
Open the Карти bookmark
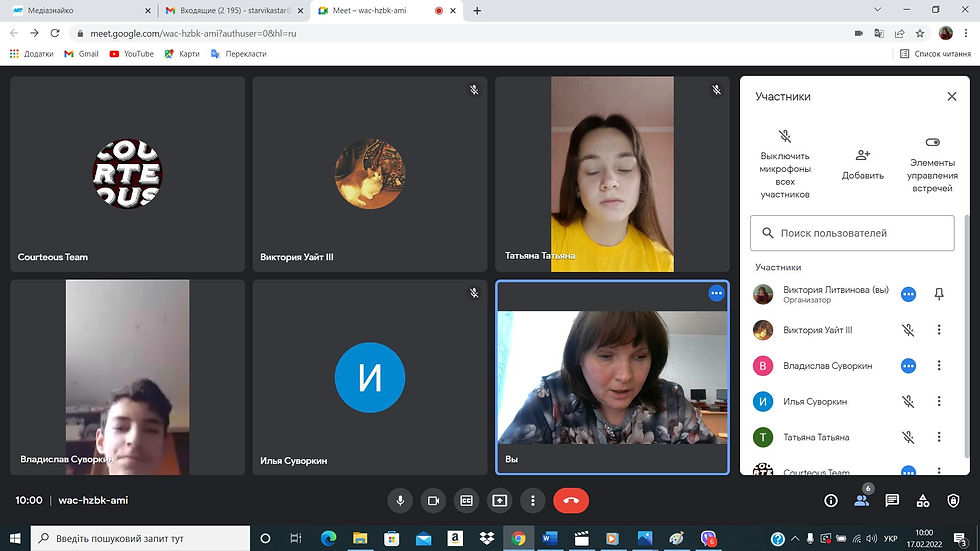pyautogui.click(x=182, y=54)
